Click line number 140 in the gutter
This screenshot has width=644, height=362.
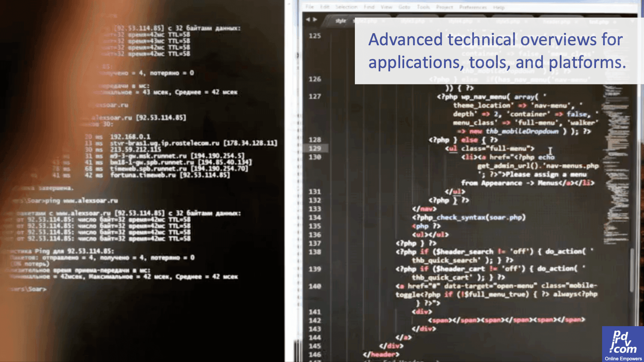point(315,287)
